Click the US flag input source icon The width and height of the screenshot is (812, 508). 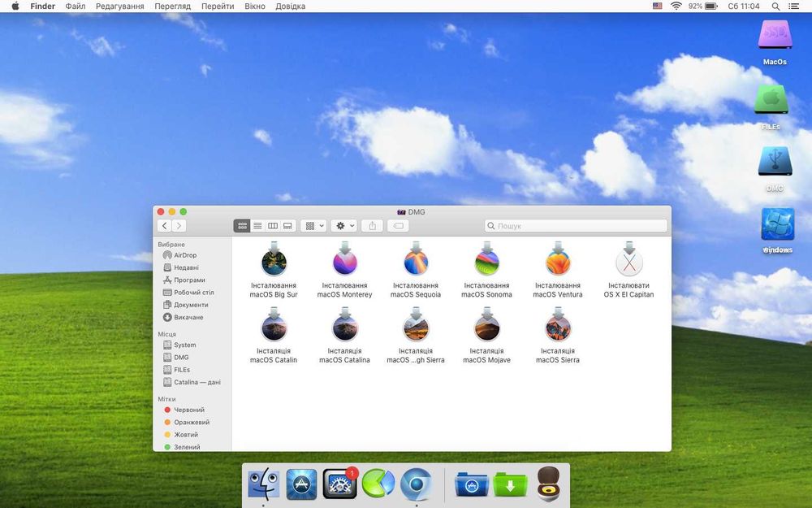click(657, 7)
